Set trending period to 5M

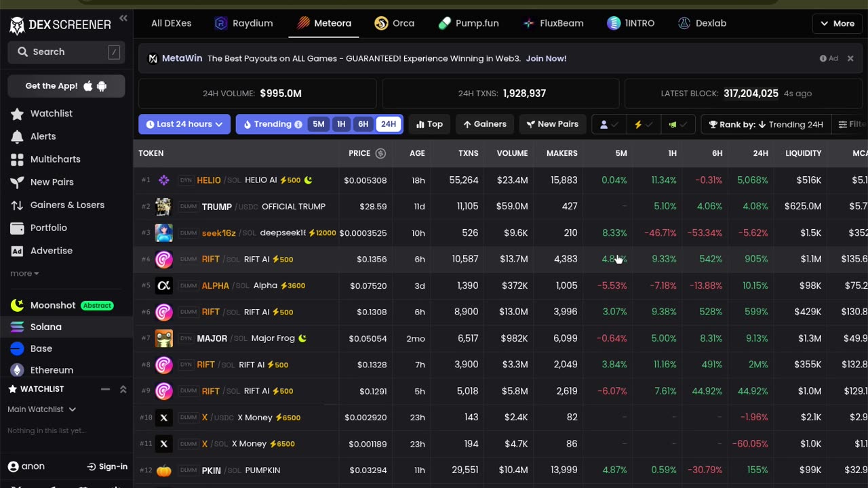pos(319,124)
